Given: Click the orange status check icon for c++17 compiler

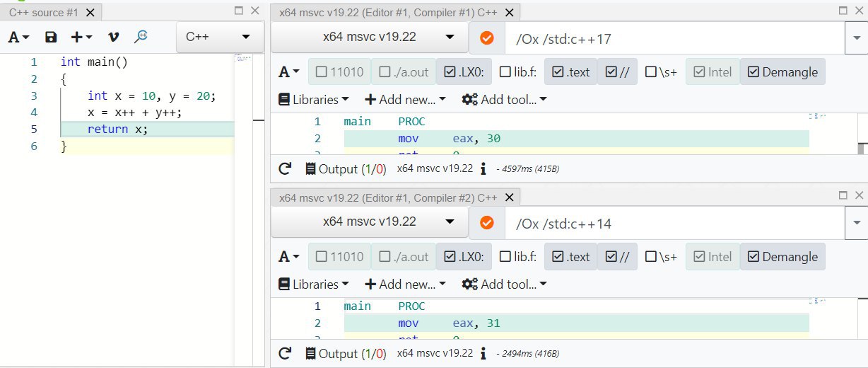Looking at the screenshot, I should [x=486, y=38].
